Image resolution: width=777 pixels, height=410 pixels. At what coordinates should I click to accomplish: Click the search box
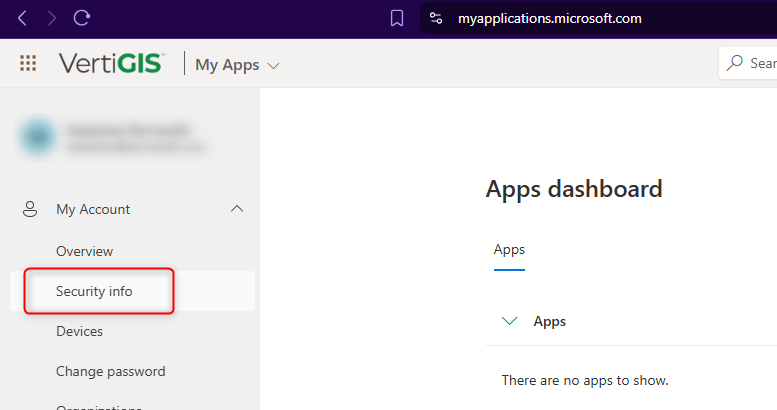click(748, 63)
